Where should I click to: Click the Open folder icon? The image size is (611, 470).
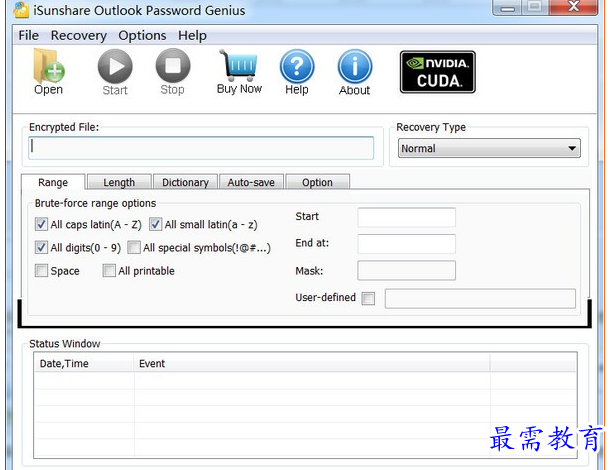tap(49, 72)
